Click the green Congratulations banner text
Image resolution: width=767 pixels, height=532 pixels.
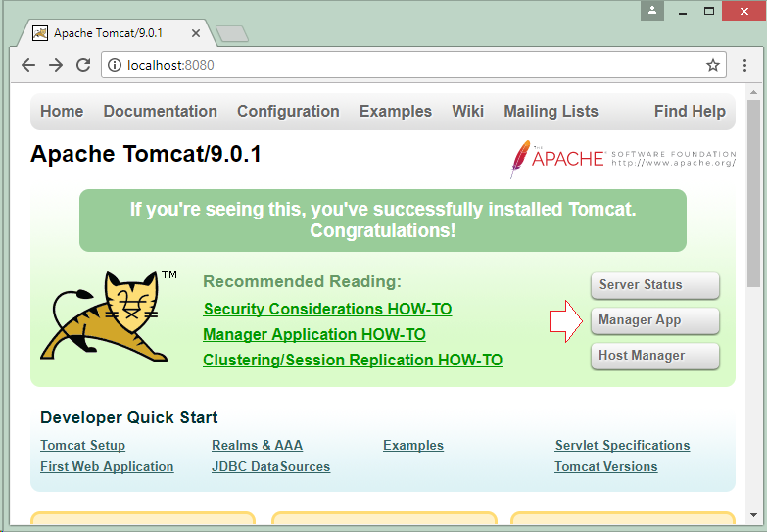[x=383, y=219]
